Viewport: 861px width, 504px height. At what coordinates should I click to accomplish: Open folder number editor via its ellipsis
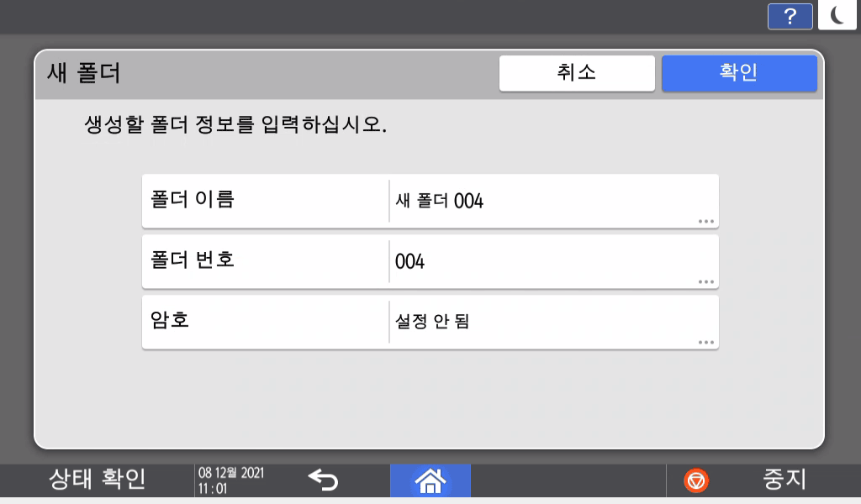coord(705,281)
